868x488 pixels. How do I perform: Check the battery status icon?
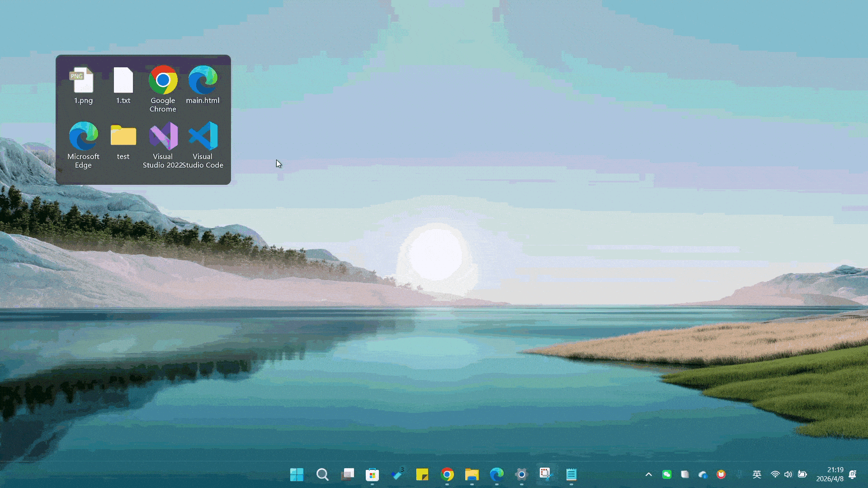(802, 474)
